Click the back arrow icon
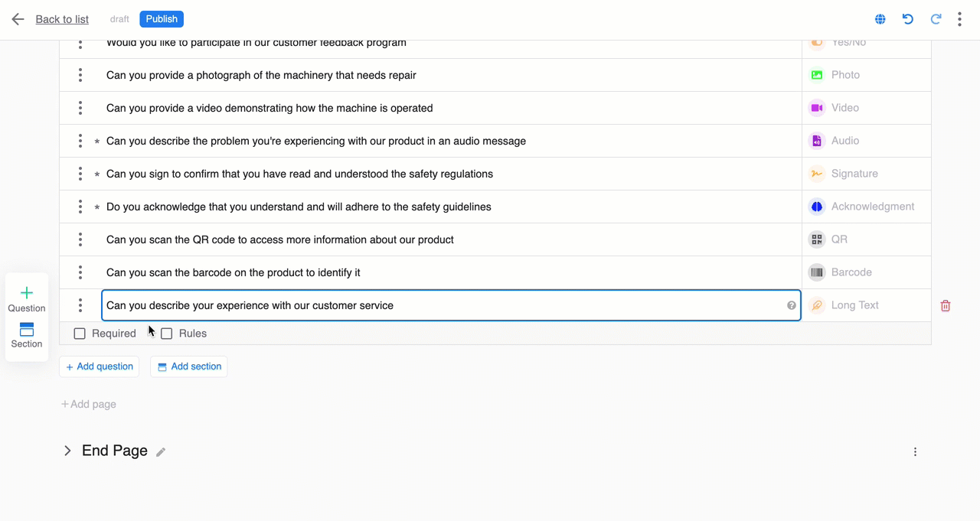Viewport: 980px width, 521px height. click(x=18, y=19)
